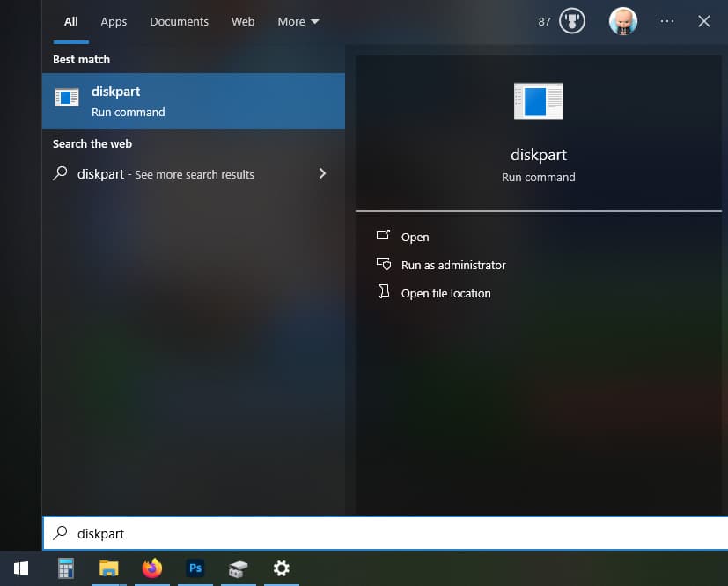Image resolution: width=728 pixels, height=586 pixels.
Task: Click the large diskpart preview icon
Action: coord(538,100)
